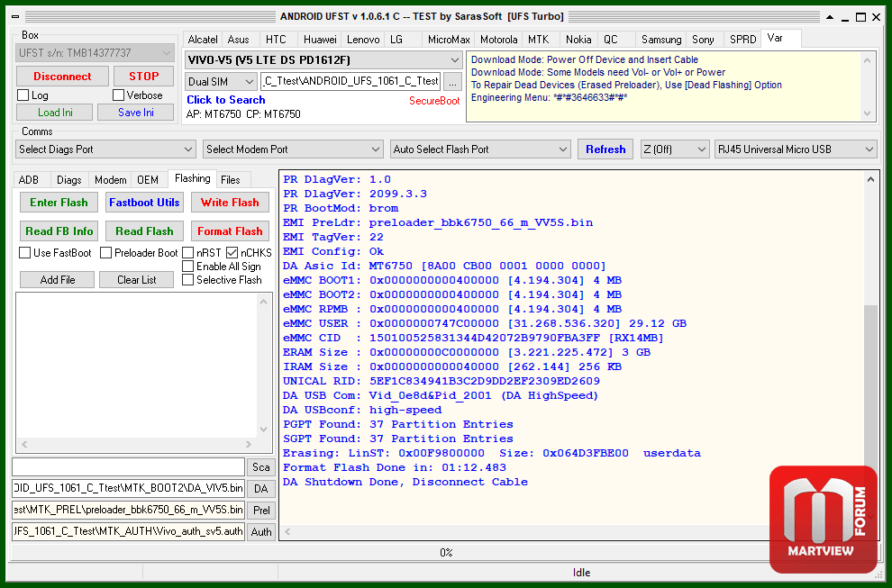Click scroll-up arrow in info notes box
The height and width of the screenshot is (588, 892).
(867, 60)
